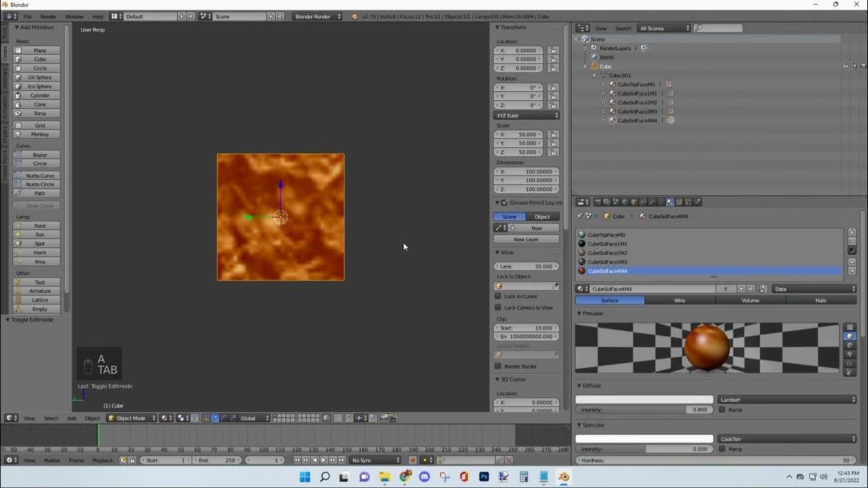
Task: Click the material name field CubeSidFace4M4
Action: [x=652, y=289]
